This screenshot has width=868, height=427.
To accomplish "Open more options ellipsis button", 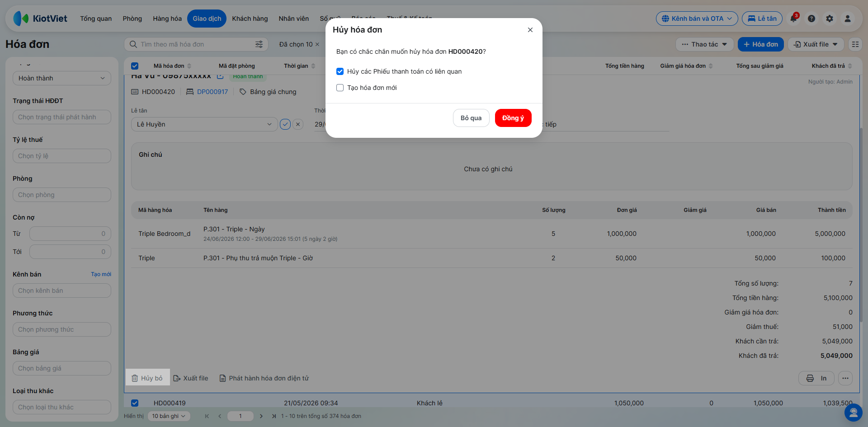I will tap(845, 378).
